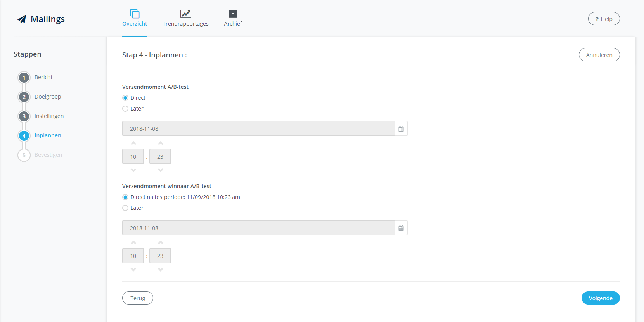Go to step 3 Instellingen
The image size is (644, 322).
41,116
